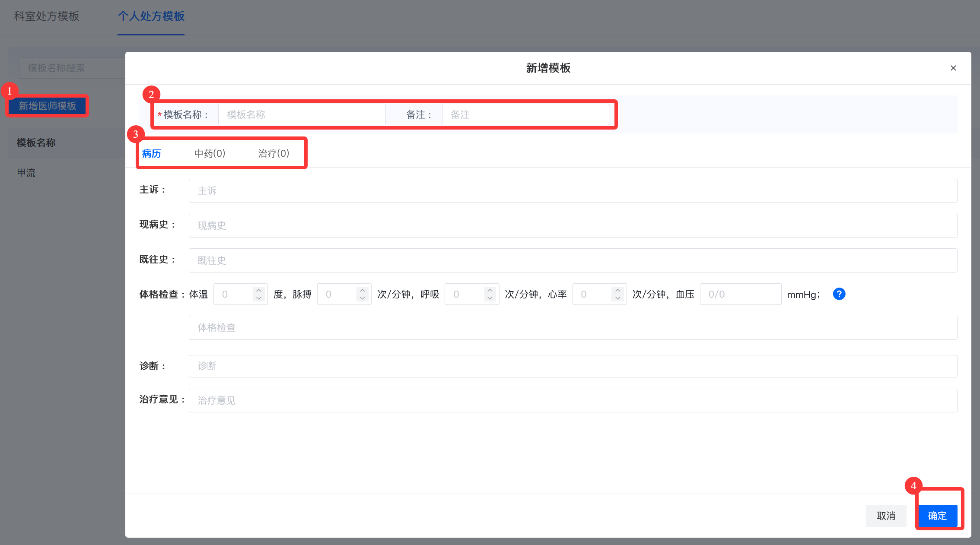The width and height of the screenshot is (980, 545).
Task: Click the 新增医师模板 button
Action: (x=47, y=106)
